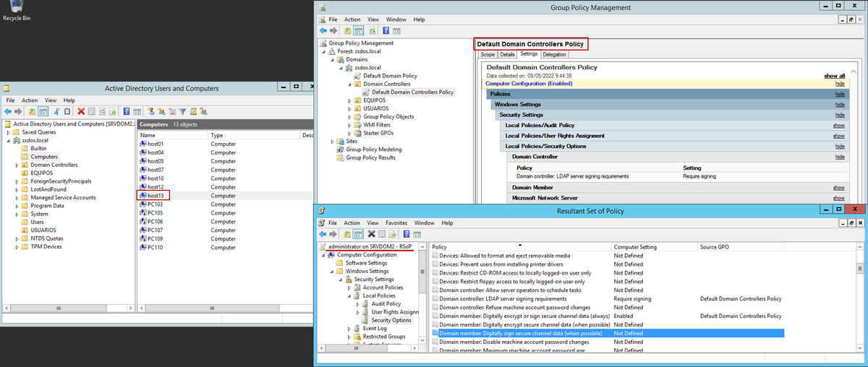Click Show/Hide console tree icon in Group Policy Management

pyautogui.click(x=358, y=30)
